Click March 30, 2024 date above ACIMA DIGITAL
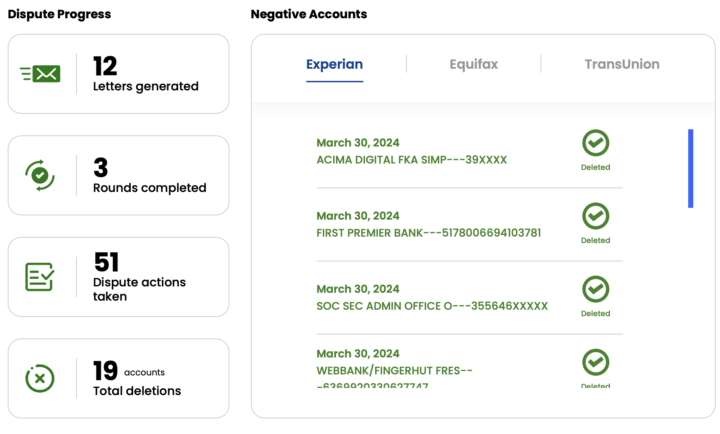The height and width of the screenshot is (434, 720). [x=358, y=143]
